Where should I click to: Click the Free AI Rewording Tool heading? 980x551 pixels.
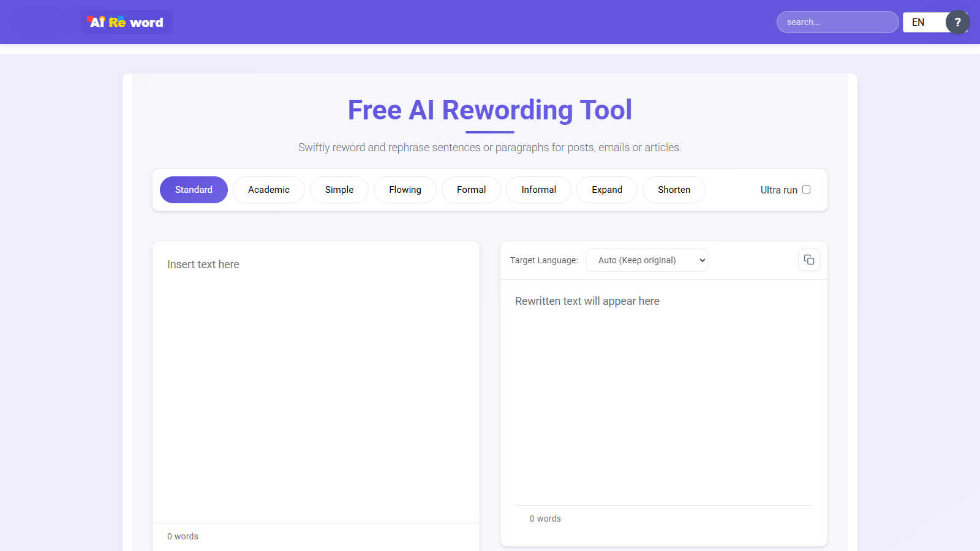pos(490,110)
